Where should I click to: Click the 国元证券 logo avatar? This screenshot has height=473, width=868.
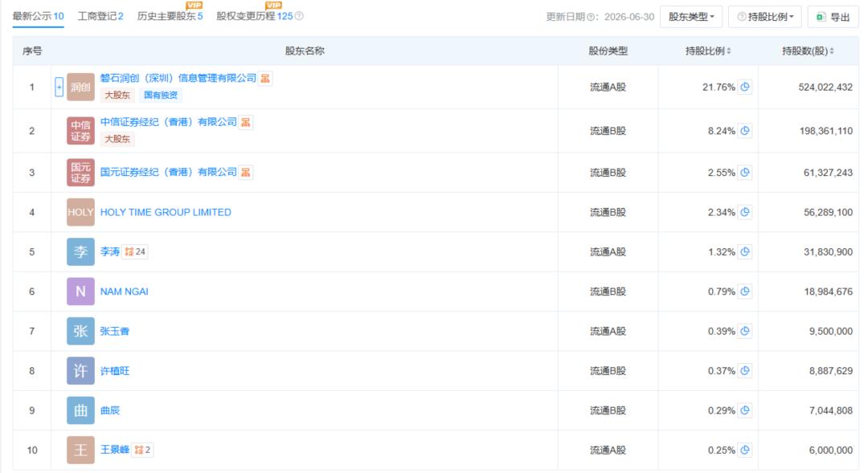coord(80,173)
